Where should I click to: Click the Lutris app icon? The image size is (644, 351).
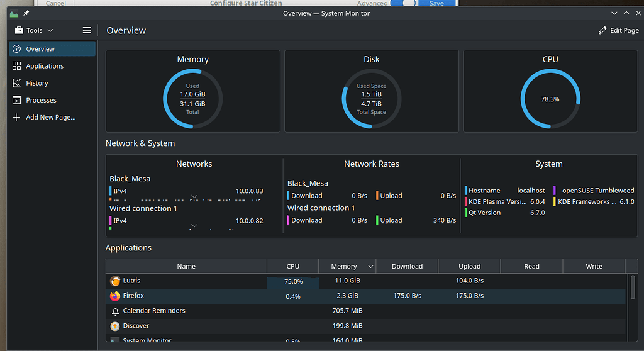click(115, 281)
